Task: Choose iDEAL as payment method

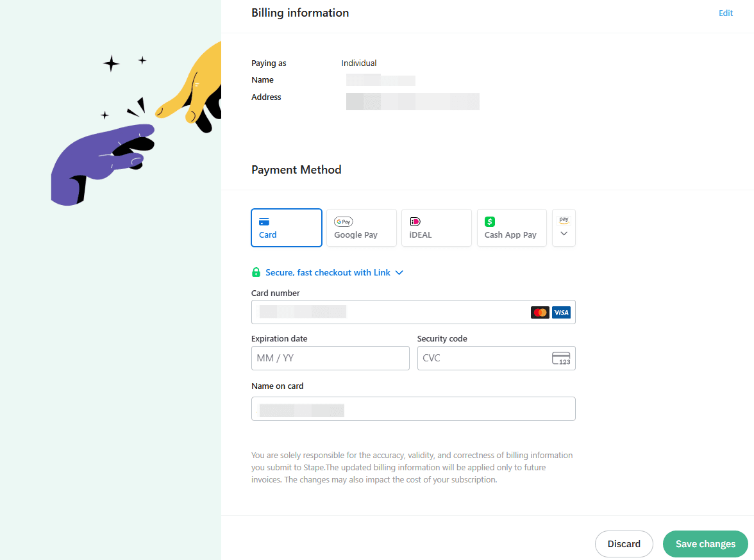Action: (x=436, y=227)
